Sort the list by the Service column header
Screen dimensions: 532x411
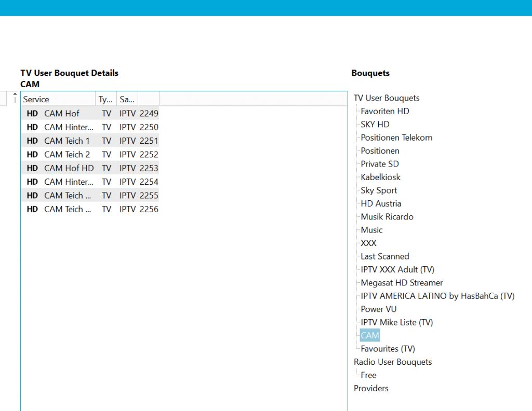[58, 99]
